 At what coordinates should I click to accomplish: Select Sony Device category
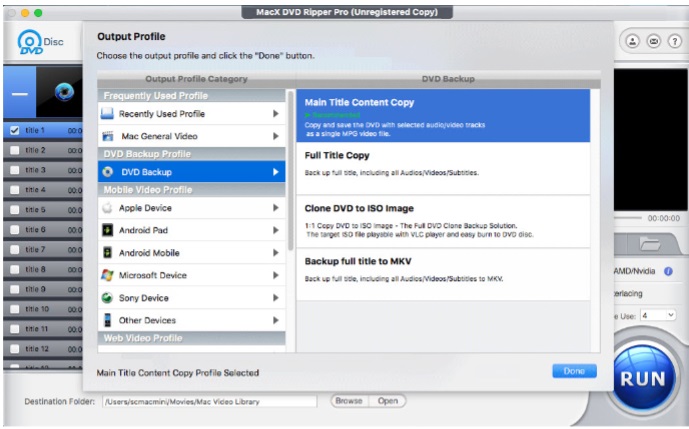coord(192,298)
